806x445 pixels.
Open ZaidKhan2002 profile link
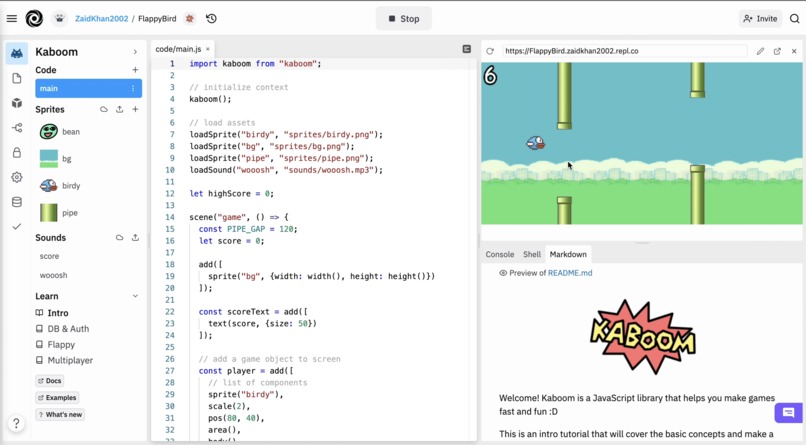click(x=102, y=18)
